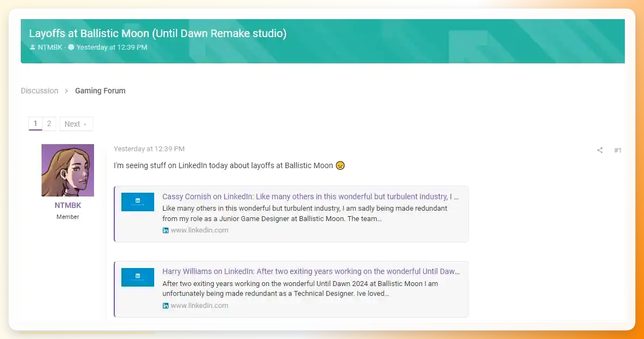Click the share icon on post #1
The width and height of the screenshot is (644, 339).
pos(600,150)
